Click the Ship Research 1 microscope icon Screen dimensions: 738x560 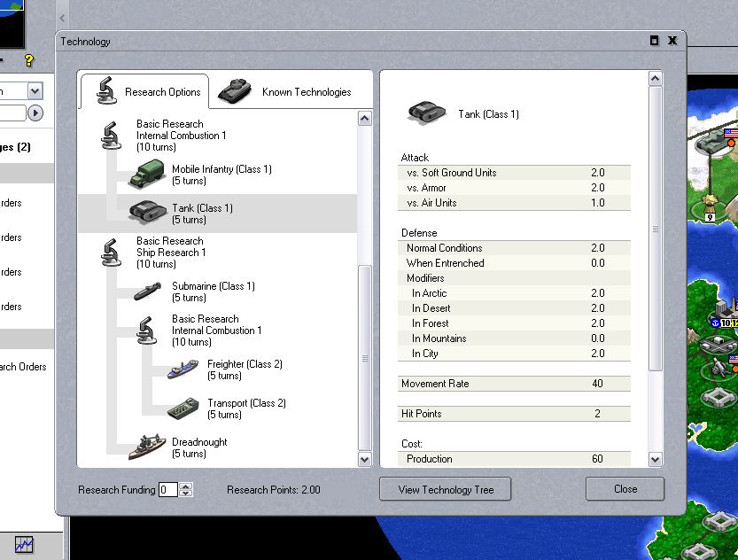(x=111, y=253)
